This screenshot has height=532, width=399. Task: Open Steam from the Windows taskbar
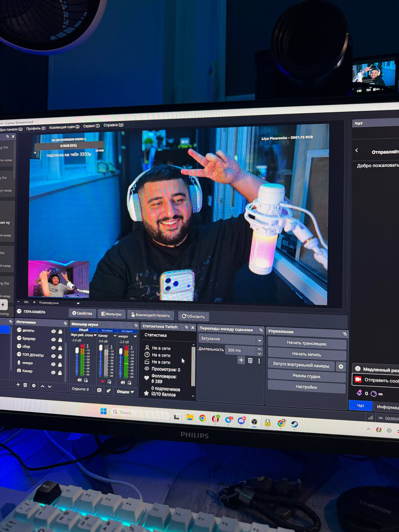(x=294, y=424)
